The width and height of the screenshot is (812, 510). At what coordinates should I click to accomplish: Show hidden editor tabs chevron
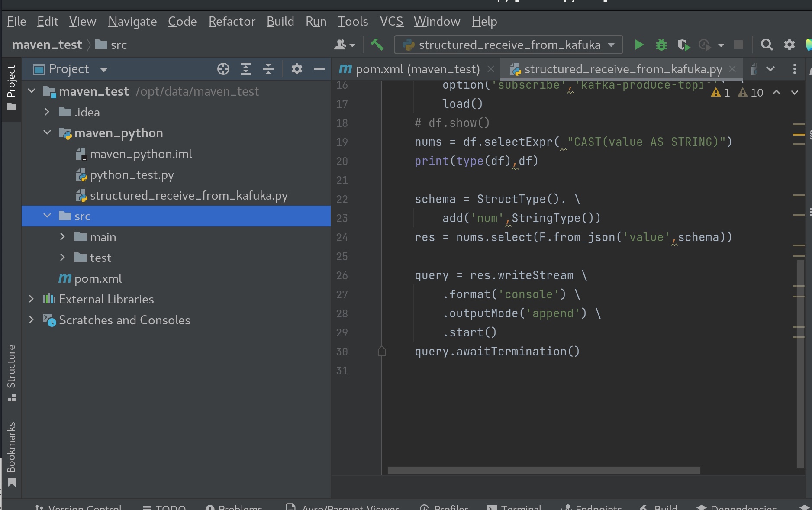coord(770,69)
